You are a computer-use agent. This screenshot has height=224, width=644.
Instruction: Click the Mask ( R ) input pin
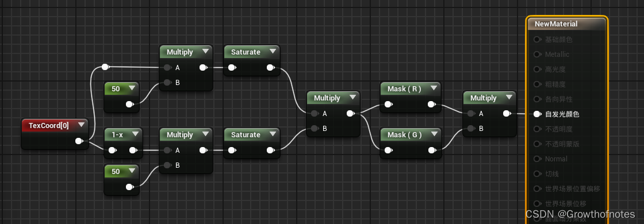coord(388,105)
